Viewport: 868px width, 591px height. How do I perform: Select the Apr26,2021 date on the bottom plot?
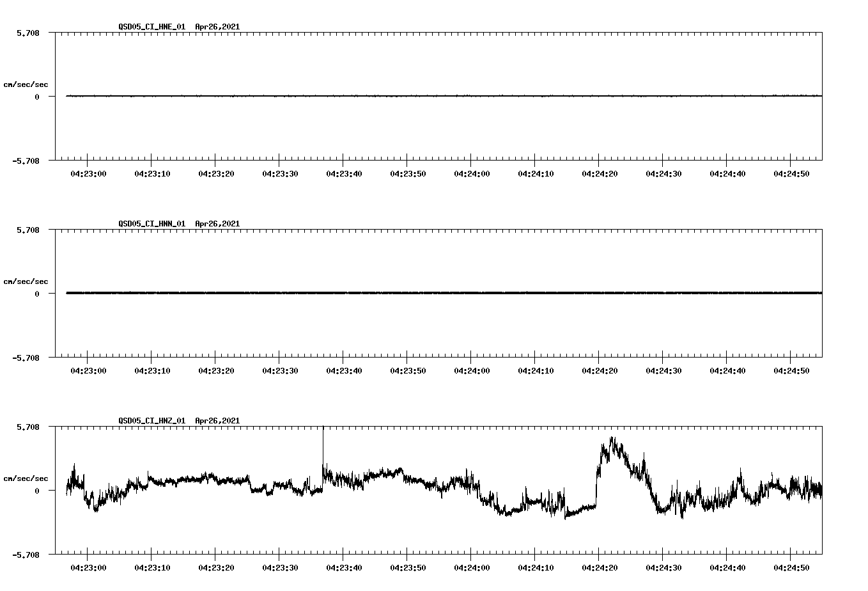pyautogui.click(x=217, y=421)
